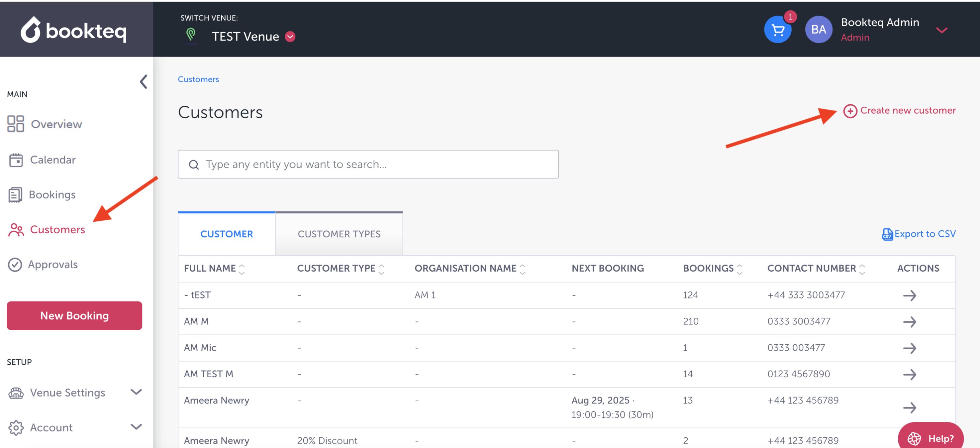
Task: Collapse the sidebar with left chevron
Action: coord(143,81)
